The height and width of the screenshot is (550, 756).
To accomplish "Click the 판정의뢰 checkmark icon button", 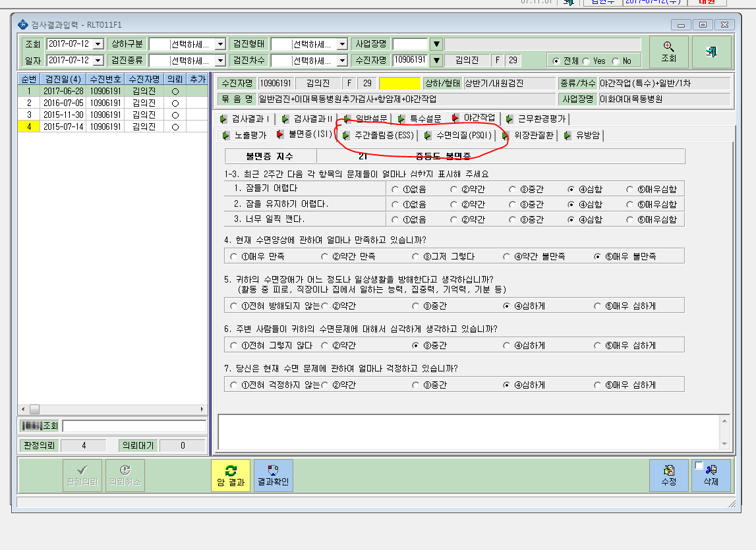I will point(82,476).
